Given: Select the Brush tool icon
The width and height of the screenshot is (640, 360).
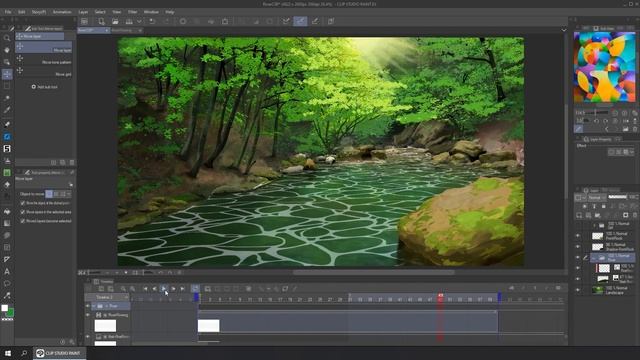Looking at the screenshot, I should coord(7,149).
